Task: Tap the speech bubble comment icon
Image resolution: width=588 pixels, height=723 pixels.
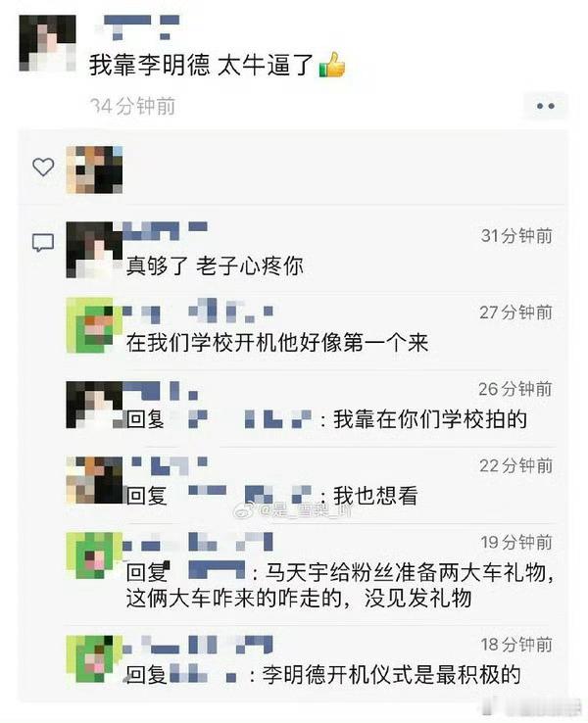Action: pyautogui.click(x=43, y=243)
